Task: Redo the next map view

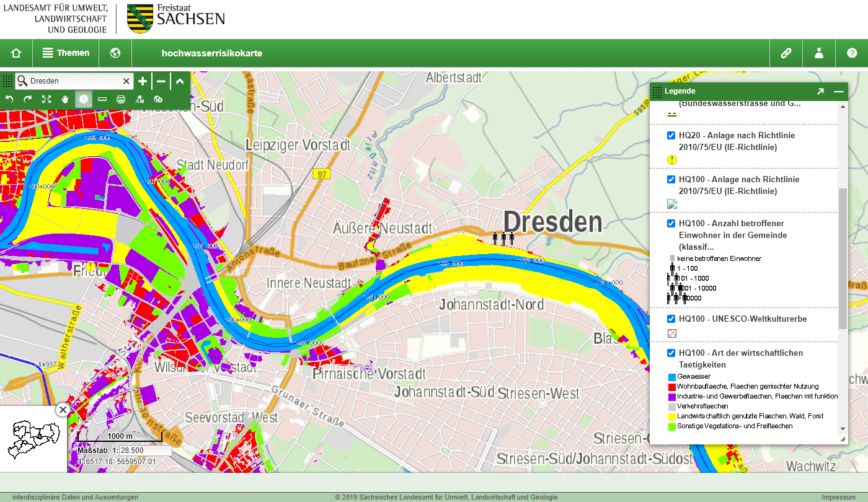Action: (x=28, y=99)
